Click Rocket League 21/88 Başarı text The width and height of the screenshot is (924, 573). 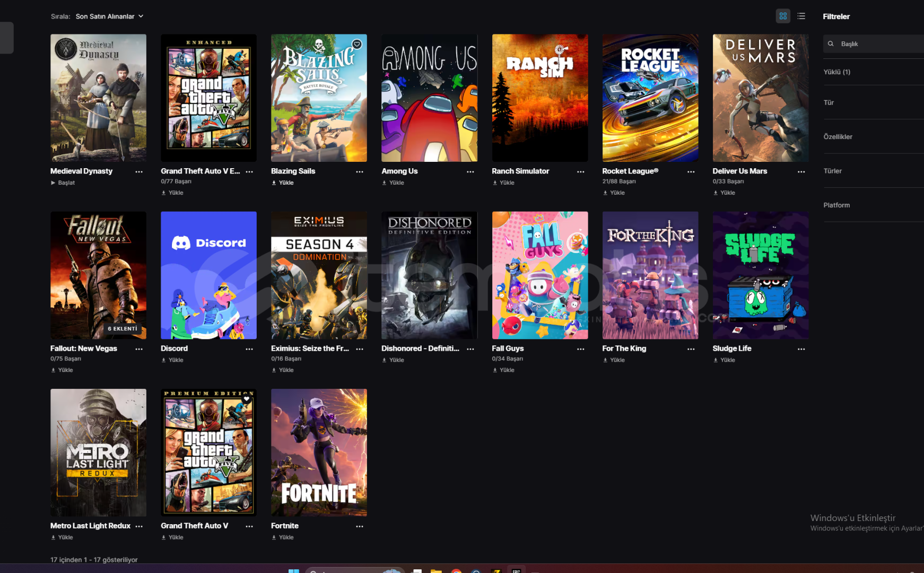click(619, 181)
